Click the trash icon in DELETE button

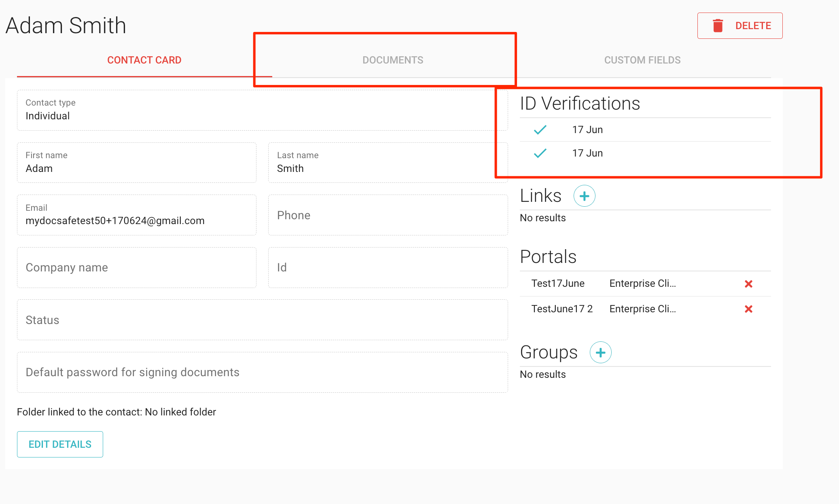[717, 25]
